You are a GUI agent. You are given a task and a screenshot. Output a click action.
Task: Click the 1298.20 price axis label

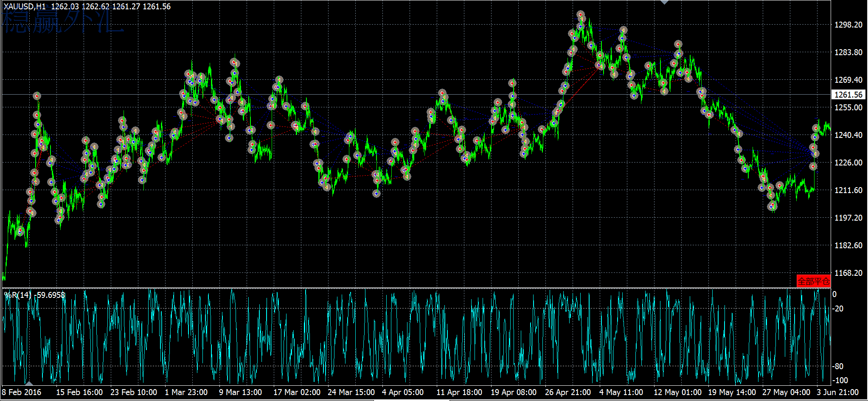pyautogui.click(x=848, y=25)
